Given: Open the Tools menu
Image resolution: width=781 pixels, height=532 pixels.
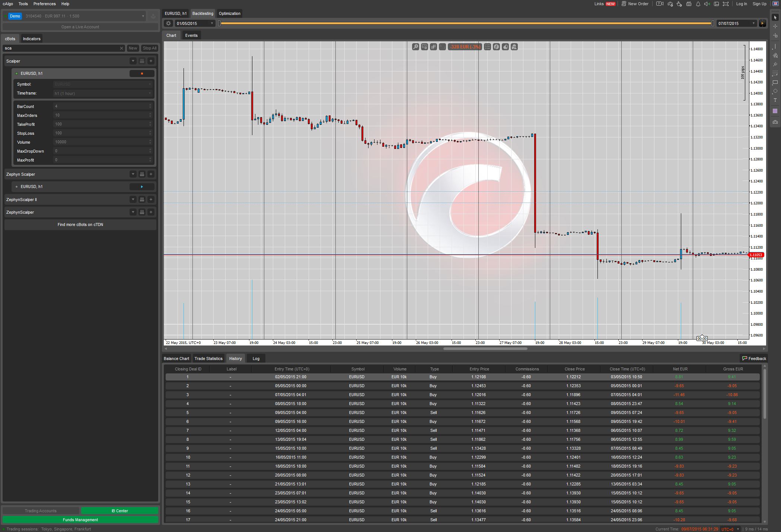Looking at the screenshot, I should tap(23, 4).
